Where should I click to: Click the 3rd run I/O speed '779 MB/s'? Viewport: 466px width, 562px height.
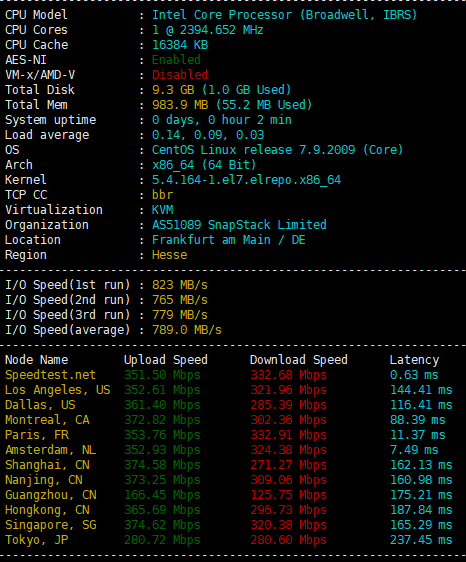(x=180, y=315)
